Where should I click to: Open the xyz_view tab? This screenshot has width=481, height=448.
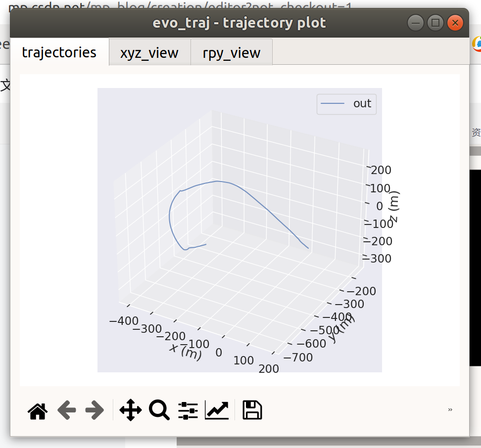pos(149,53)
